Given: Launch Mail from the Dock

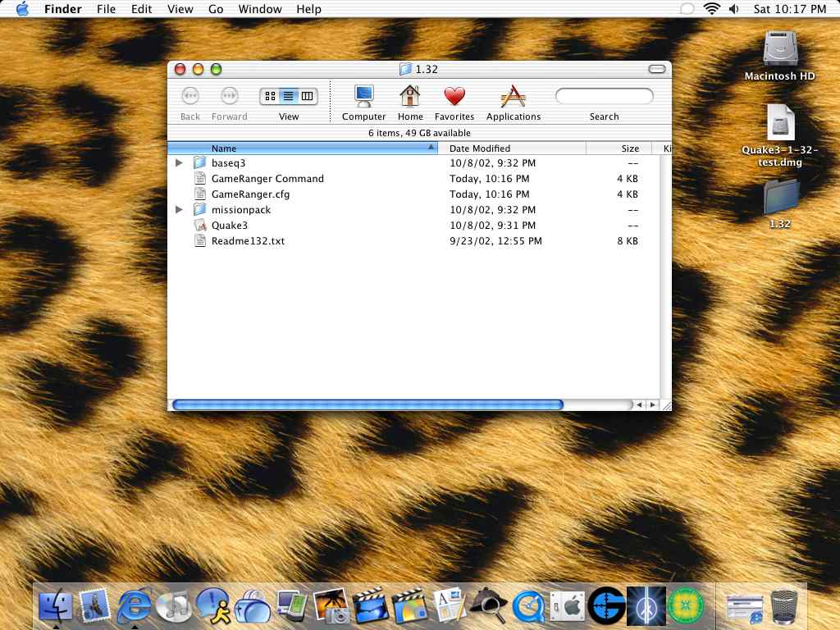Looking at the screenshot, I should [x=95, y=606].
